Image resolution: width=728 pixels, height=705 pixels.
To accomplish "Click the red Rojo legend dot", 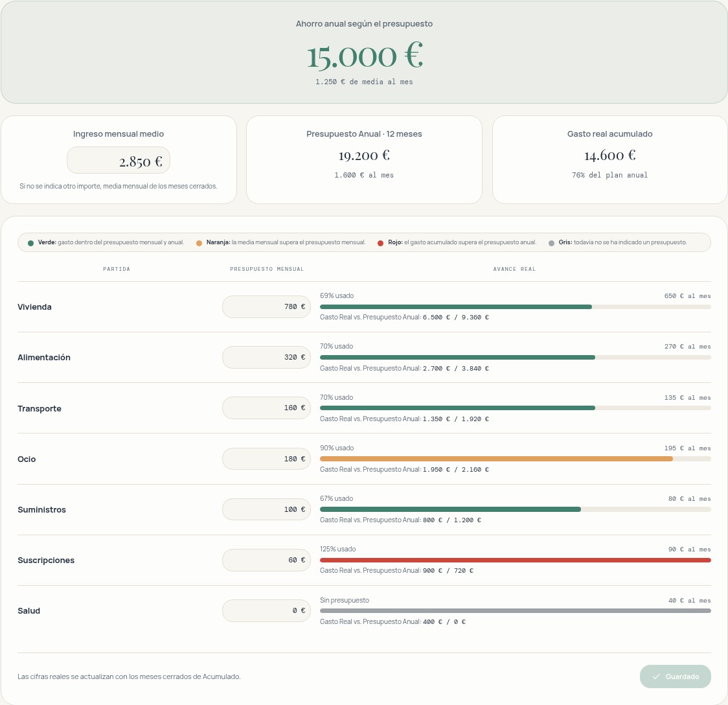I will tap(380, 244).
